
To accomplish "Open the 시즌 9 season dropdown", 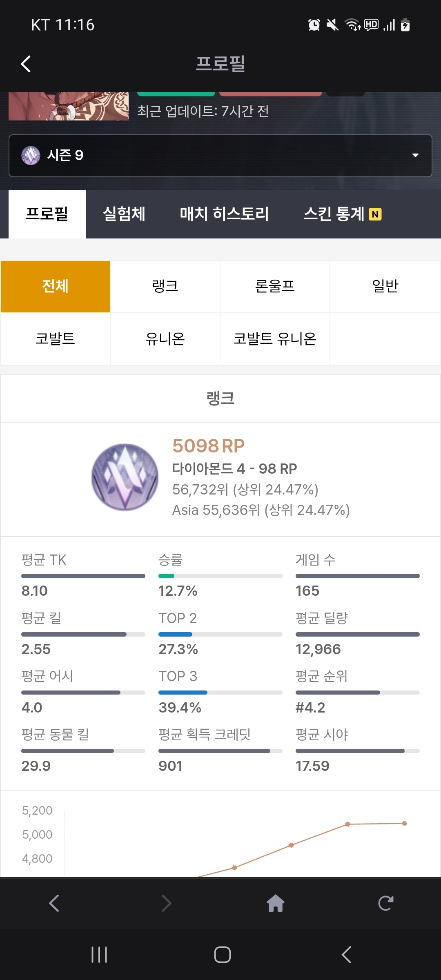I will coord(220,156).
